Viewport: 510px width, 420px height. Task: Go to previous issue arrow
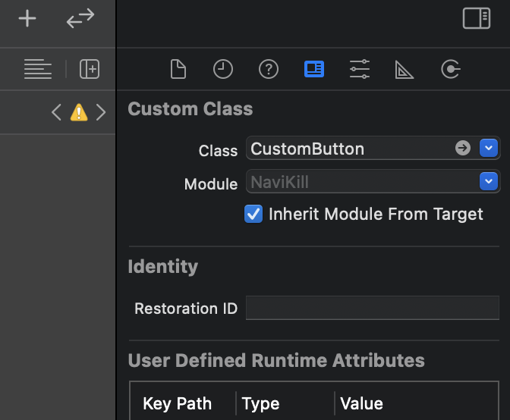tap(56, 113)
